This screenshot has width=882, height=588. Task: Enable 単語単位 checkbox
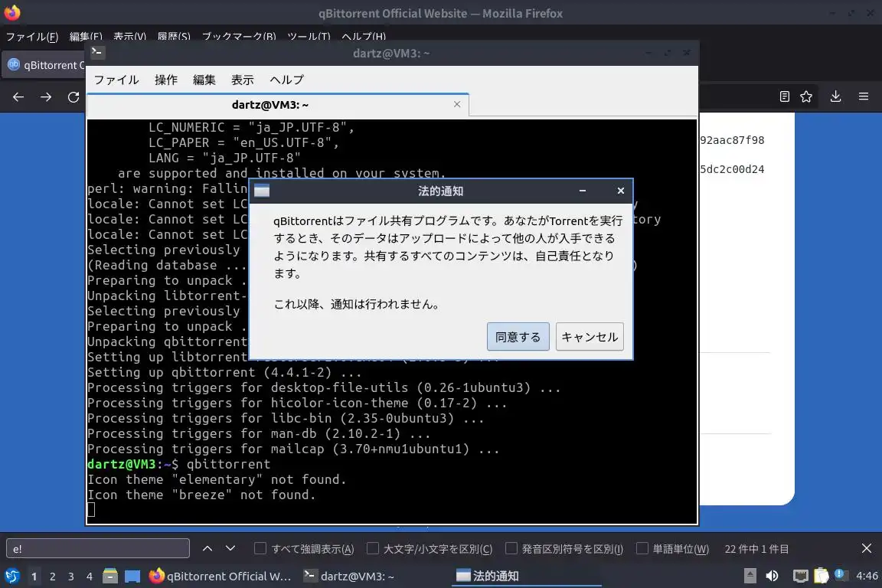(x=642, y=548)
